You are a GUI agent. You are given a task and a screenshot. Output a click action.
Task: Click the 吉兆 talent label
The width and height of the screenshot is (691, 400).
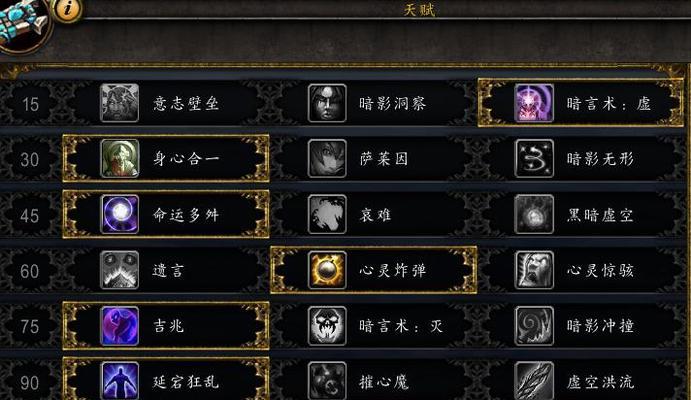point(168,326)
